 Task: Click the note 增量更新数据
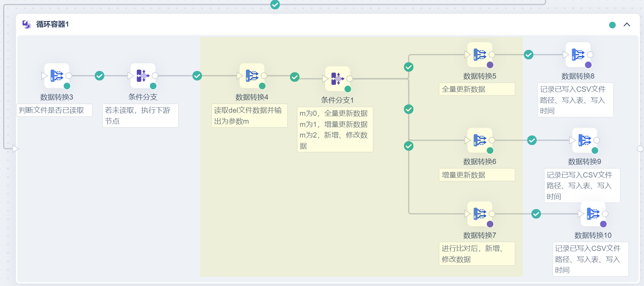[477, 175]
